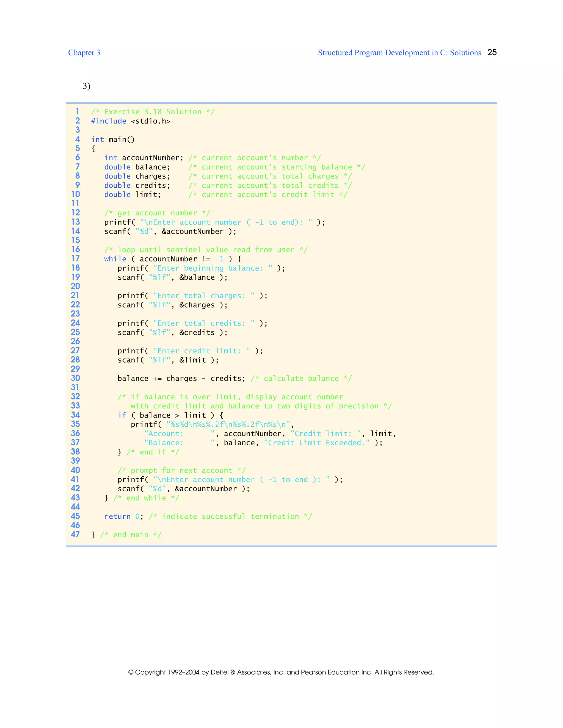Click the 'Chapter 3' header text
This screenshot has height=728, width=563.
tap(84, 53)
